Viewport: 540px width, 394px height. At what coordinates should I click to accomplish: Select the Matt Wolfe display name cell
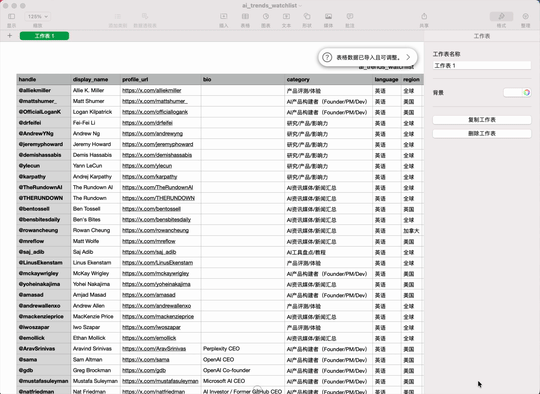[95, 241]
